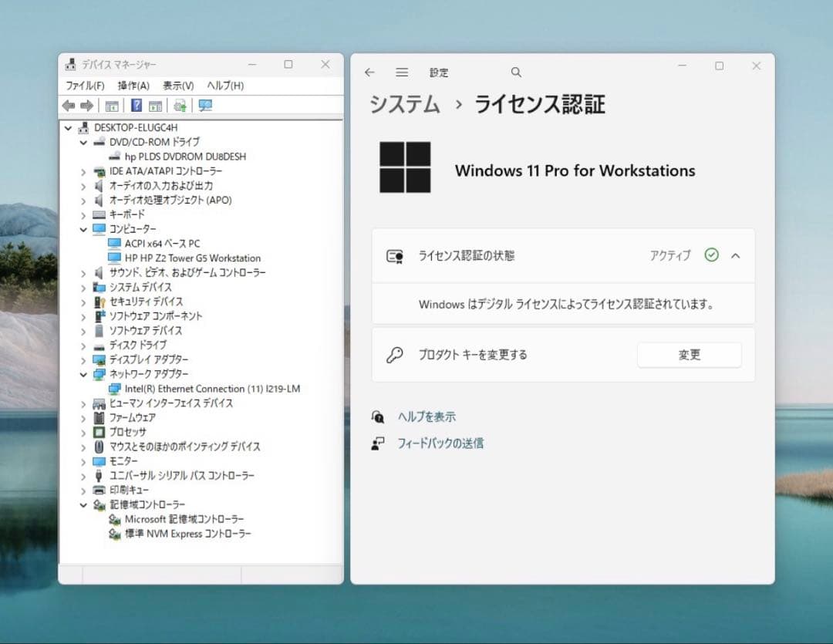The height and width of the screenshot is (644, 833).
Task: Click the Back navigation arrow in Device Manager
Action: (x=69, y=105)
